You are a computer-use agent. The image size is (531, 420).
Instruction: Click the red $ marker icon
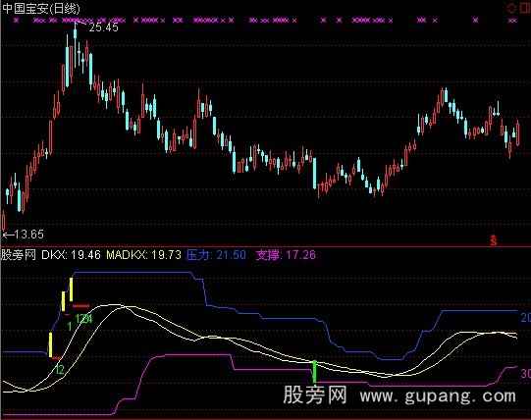(x=494, y=240)
